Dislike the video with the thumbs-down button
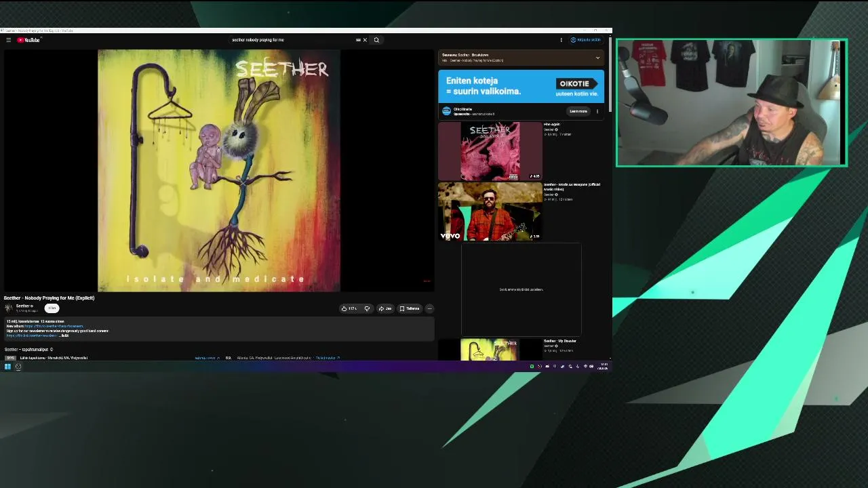 [367, 308]
